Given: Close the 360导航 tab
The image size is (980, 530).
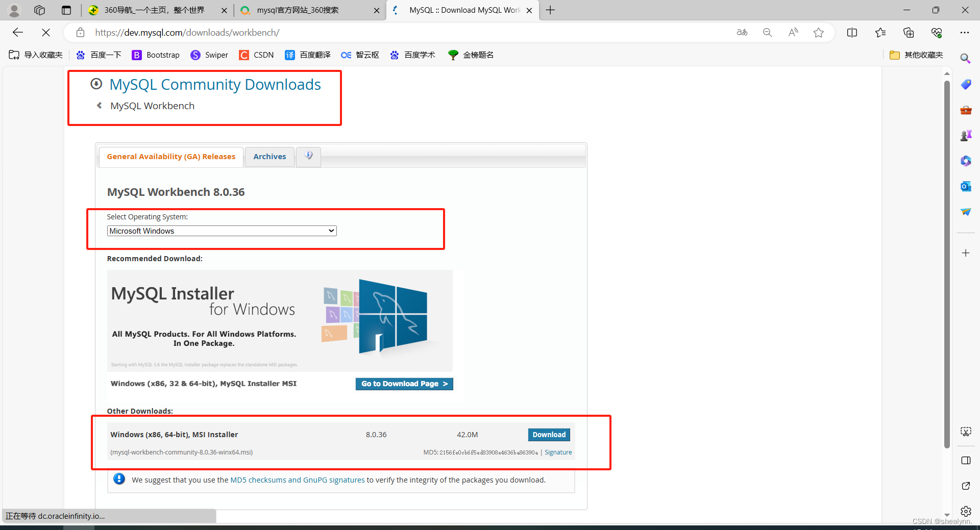Looking at the screenshot, I should click(x=224, y=10).
